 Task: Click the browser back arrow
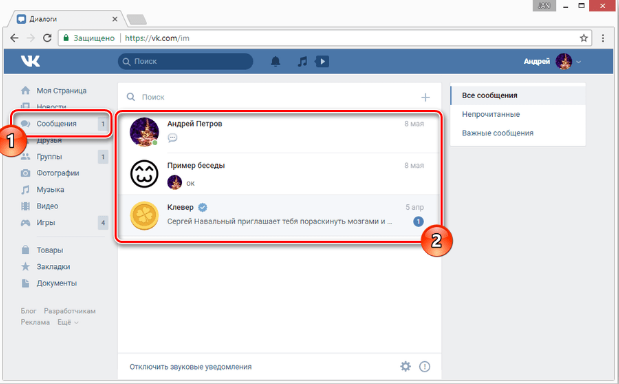(15, 38)
